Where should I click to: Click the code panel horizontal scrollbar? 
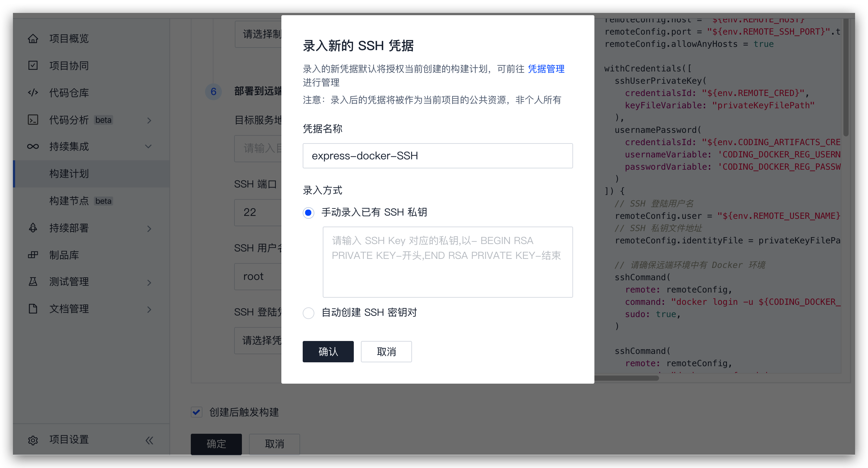coord(627,378)
